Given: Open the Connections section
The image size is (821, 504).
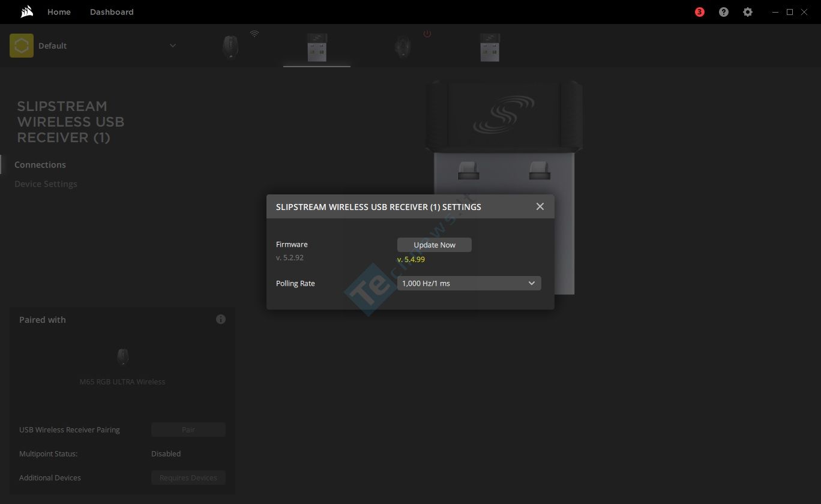Looking at the screenshot, I should coord(40,164).
